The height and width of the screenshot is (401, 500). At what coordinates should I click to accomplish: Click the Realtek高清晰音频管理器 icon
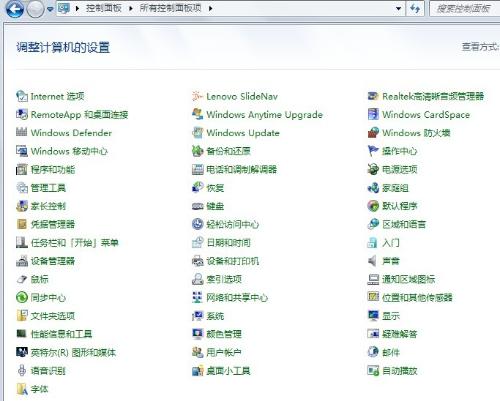(373, 96)
